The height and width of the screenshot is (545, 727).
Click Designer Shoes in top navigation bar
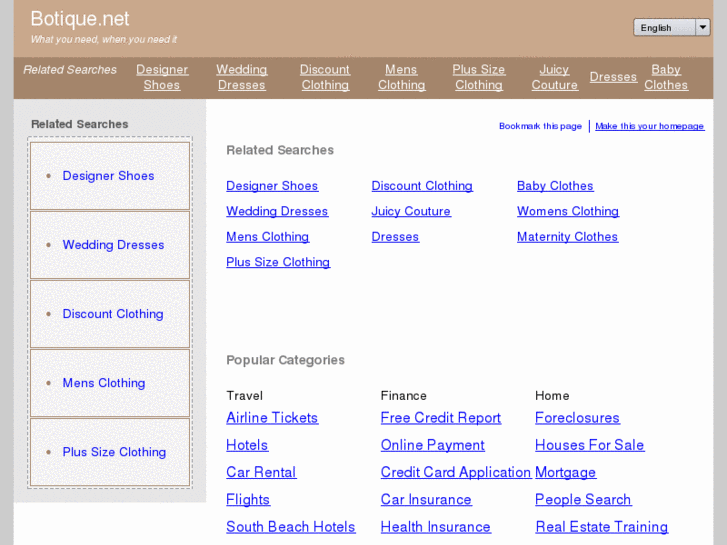point(162,77)
